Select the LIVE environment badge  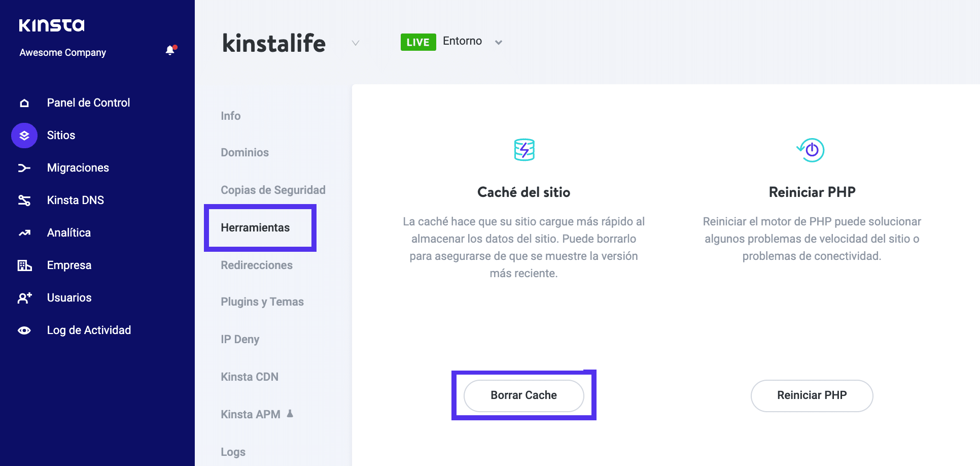418,42
